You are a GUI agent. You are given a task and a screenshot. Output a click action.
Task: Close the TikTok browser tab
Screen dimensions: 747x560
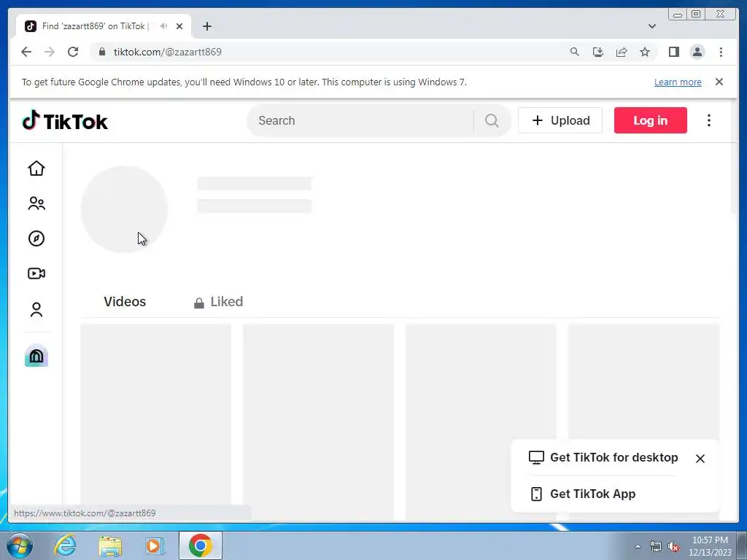coord(179,26)
